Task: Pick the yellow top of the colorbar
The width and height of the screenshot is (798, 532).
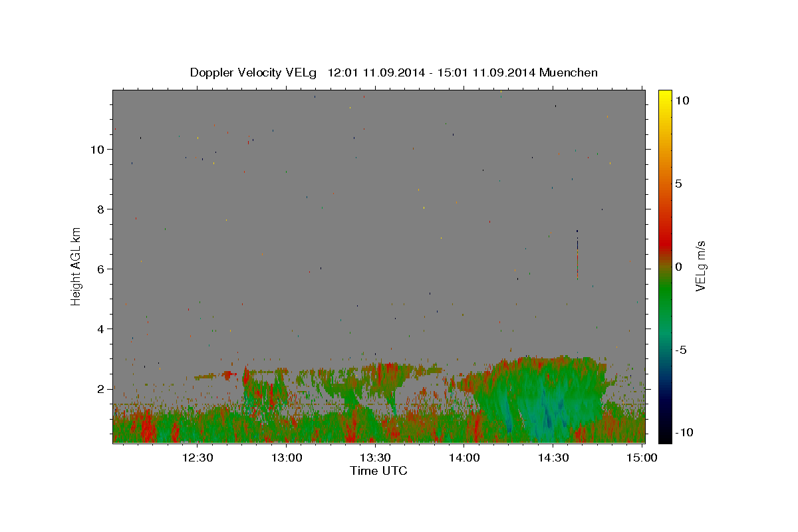Action: coord(665,96)
